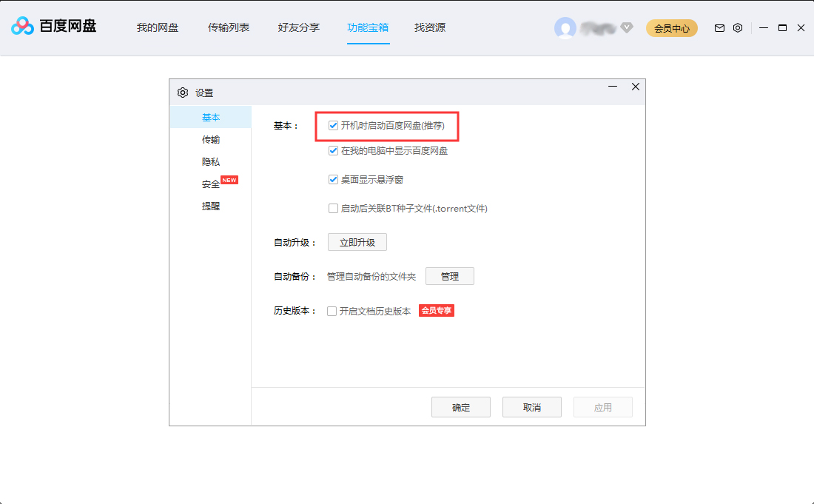814x504 pixels.
Task: Enable 开启文档历史版本
Action: [332, 311]
